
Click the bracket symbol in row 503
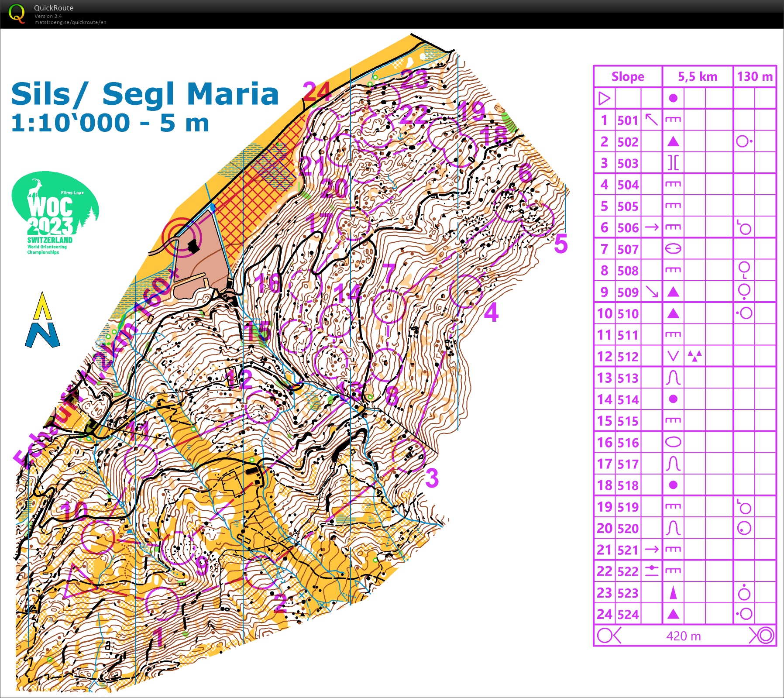click(x=673, y=163)
